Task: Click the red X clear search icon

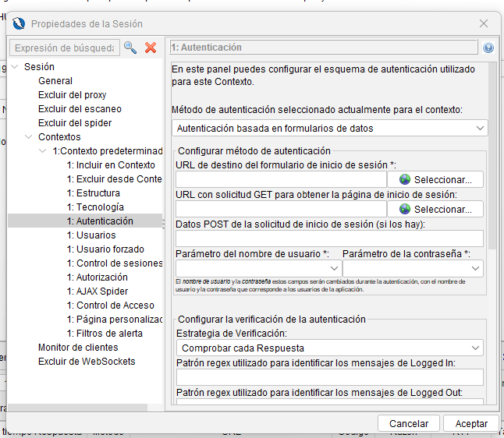Action: click(151, 48)
